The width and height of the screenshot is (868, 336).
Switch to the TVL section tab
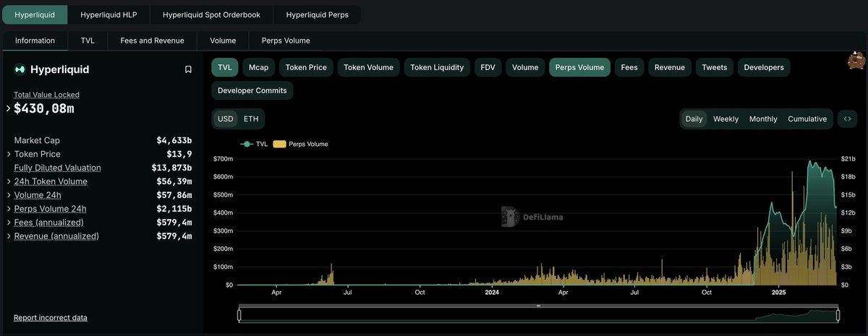click(88, 40)
